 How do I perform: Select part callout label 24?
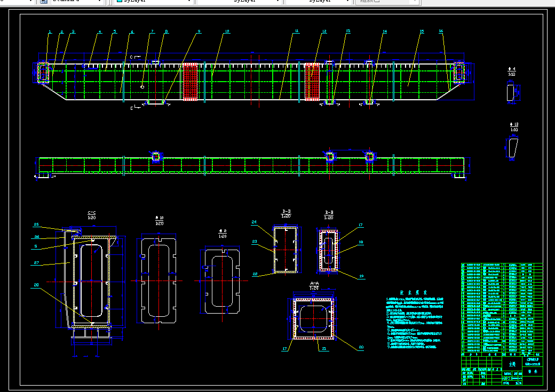pyautogui.click(x=254, y=222)
